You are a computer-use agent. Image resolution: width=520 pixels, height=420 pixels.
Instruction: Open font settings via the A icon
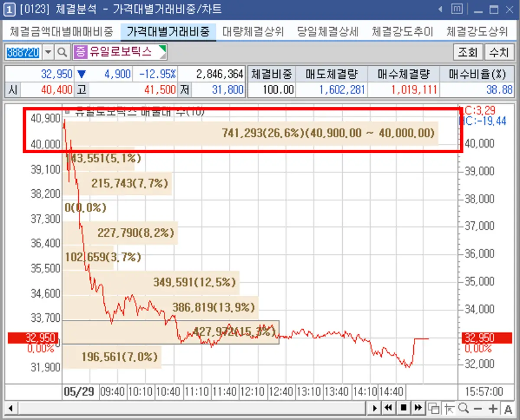[x=508, y=408]
